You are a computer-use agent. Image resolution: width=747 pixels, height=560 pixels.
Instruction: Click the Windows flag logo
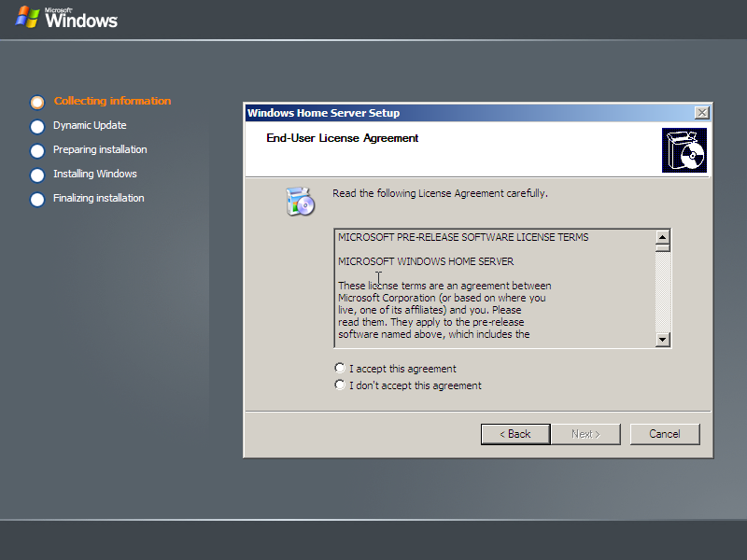27,17
